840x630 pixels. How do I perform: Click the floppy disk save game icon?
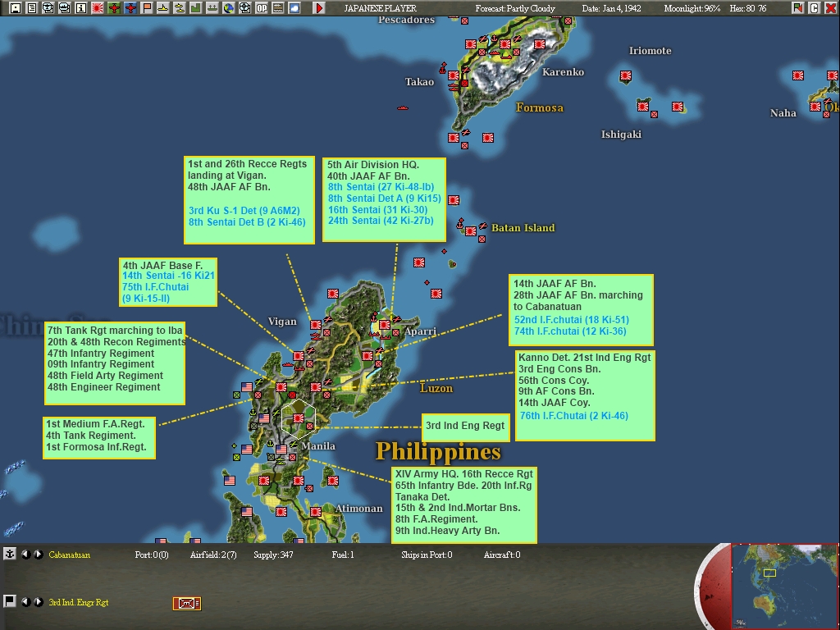16,8
